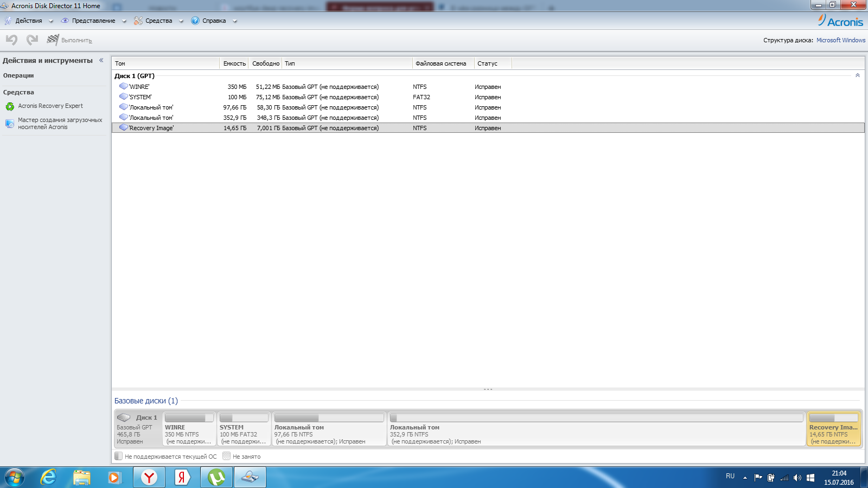The image size is (868, 488).
Task: Click 97,66 ГБ partition usage bar
Action: (x=329, y=418)
